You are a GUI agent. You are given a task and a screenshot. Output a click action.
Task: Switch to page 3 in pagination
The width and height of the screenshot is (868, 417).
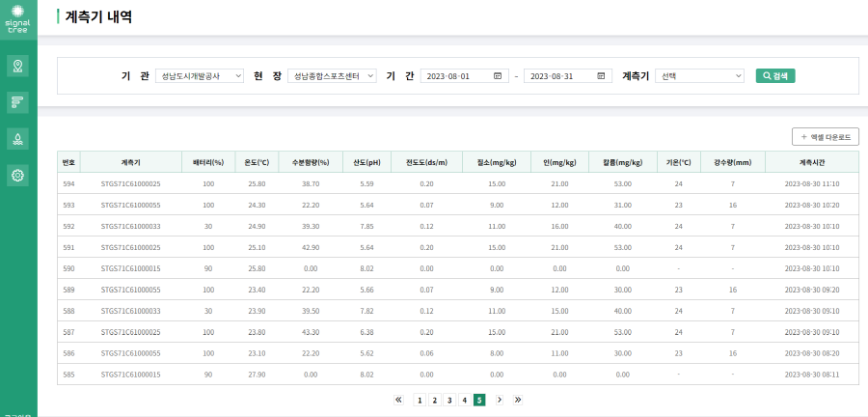(x=449, y=400)
